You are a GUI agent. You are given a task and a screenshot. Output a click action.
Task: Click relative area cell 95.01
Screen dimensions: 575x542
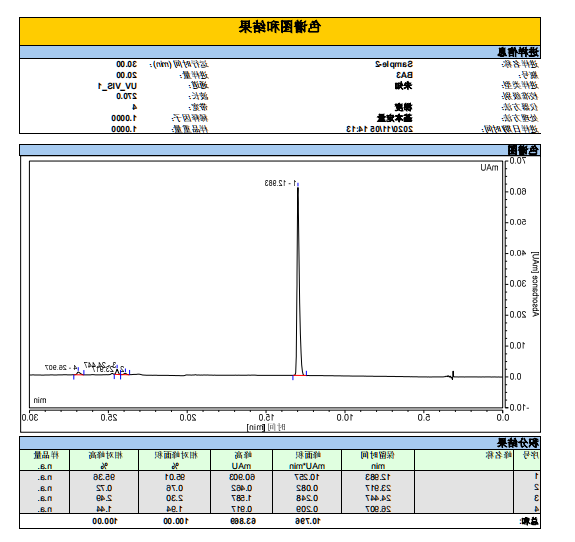[x=175, y=477]
